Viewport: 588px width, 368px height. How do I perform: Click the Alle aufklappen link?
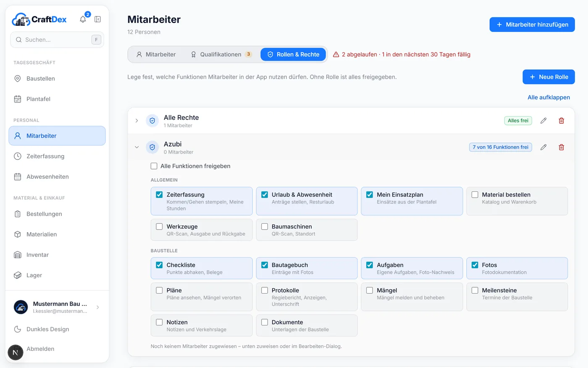[x=549, y=98]
